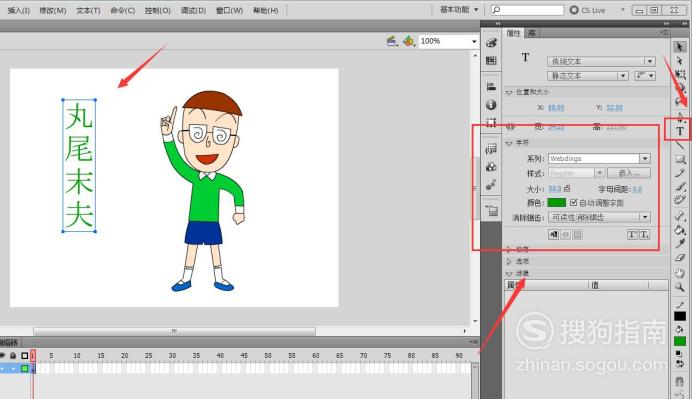Switch to the Library tab (库)
The image size is (692, 399).
[x=532, y=33]
